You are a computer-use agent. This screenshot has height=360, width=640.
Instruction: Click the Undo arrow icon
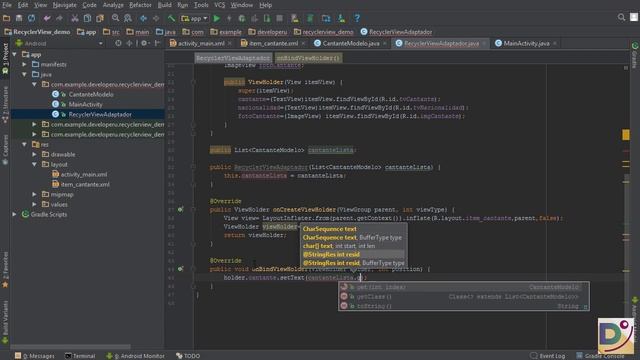[x=47, y=18]
